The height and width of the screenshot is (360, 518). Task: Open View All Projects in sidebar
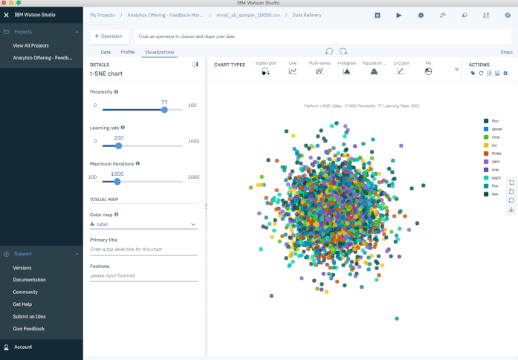[x=31, y=46]
